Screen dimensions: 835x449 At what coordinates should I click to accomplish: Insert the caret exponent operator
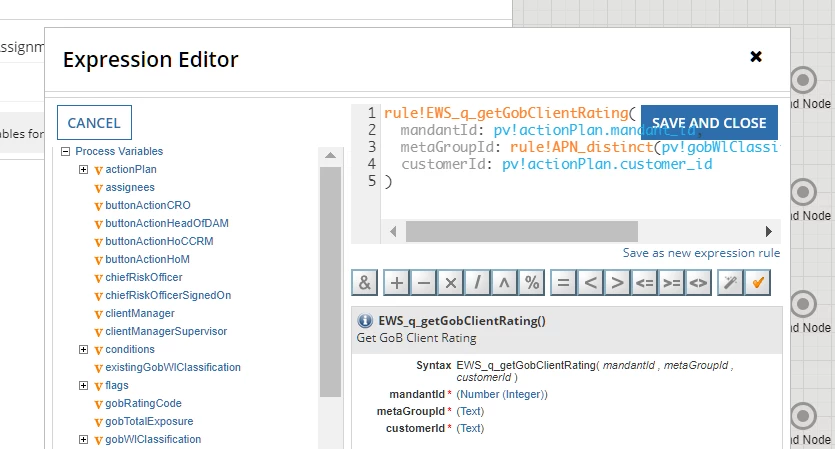click(x=504, y=282)
